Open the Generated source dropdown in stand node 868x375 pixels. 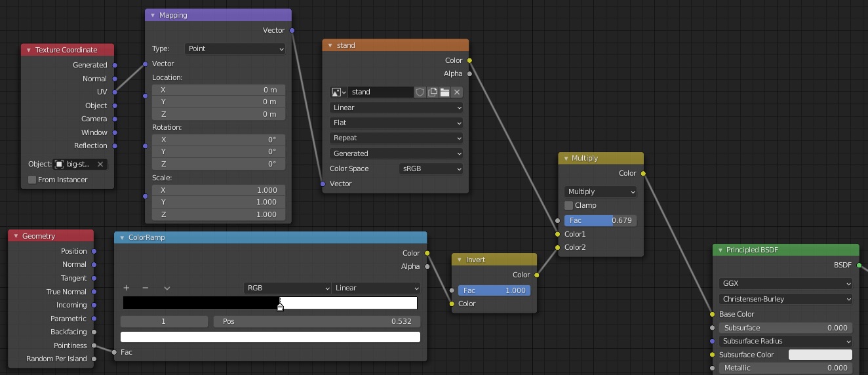396,153
